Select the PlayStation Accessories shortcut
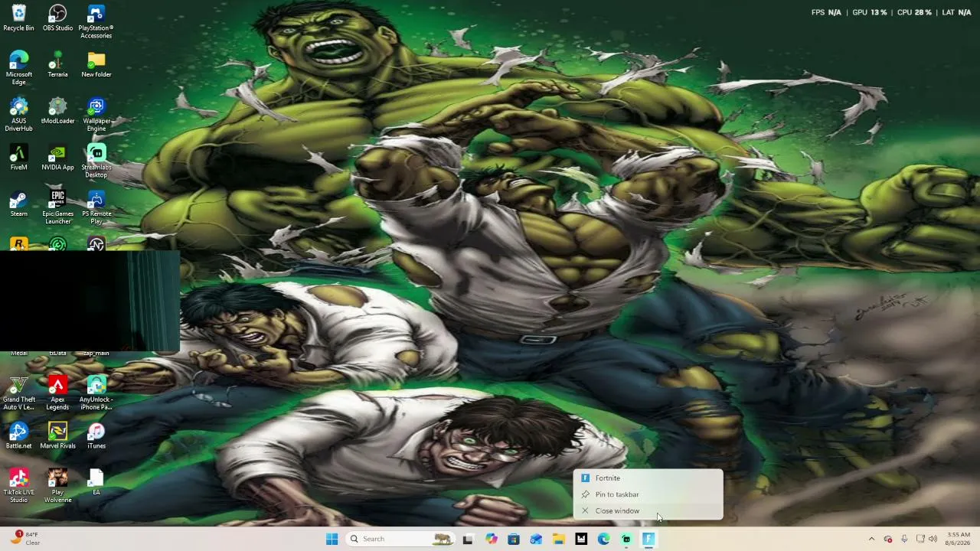Viewport: 980px width, 551px height. [x=96, y=21]
